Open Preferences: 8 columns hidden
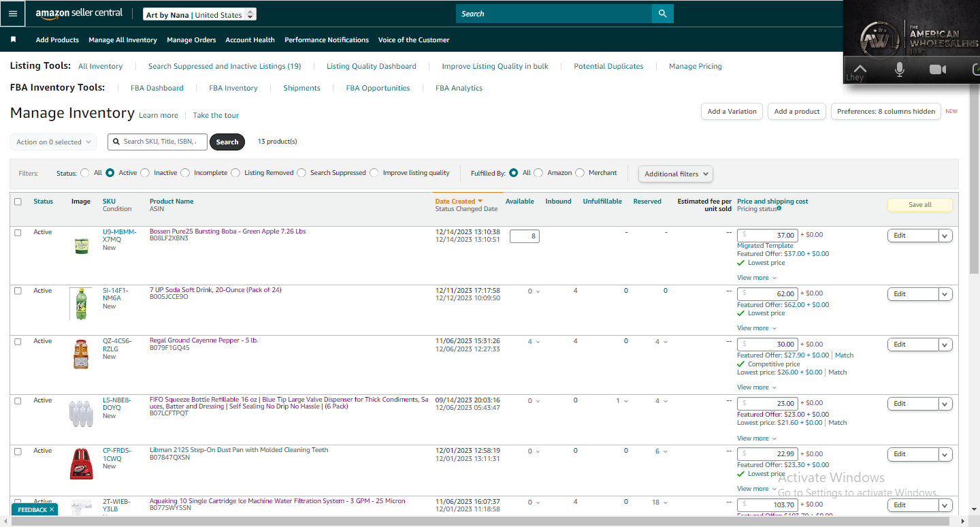This screenshot has height=527, width=980. [x=886, y=112]
